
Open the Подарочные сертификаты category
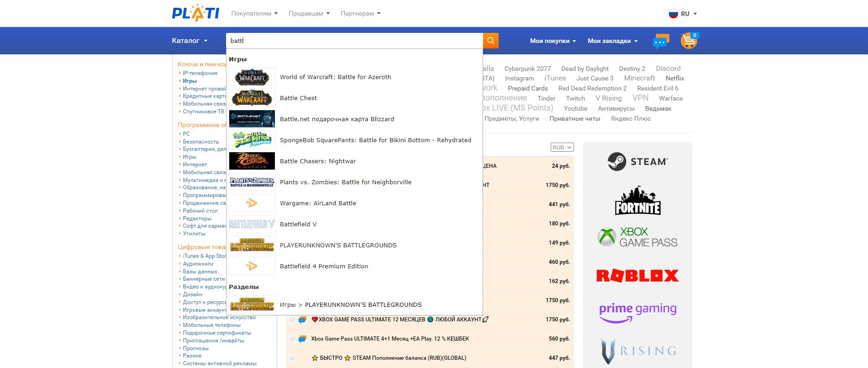(217, 333)
